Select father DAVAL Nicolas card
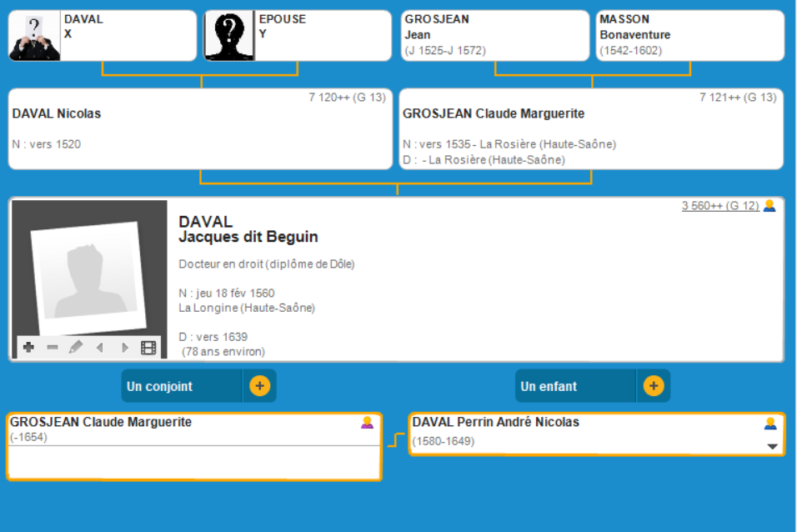The height and width of the screenshot is (532, 797). coord(200,129)
